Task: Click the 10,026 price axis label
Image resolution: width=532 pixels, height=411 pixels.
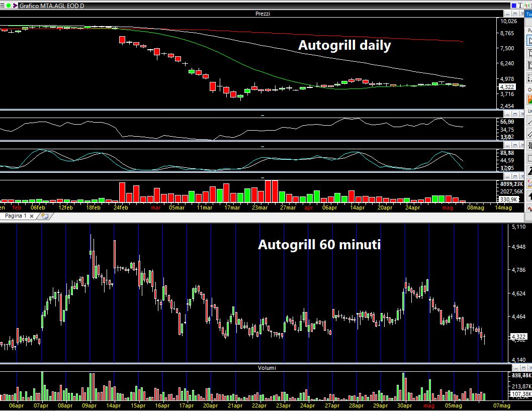Action: tap(508, 21)
